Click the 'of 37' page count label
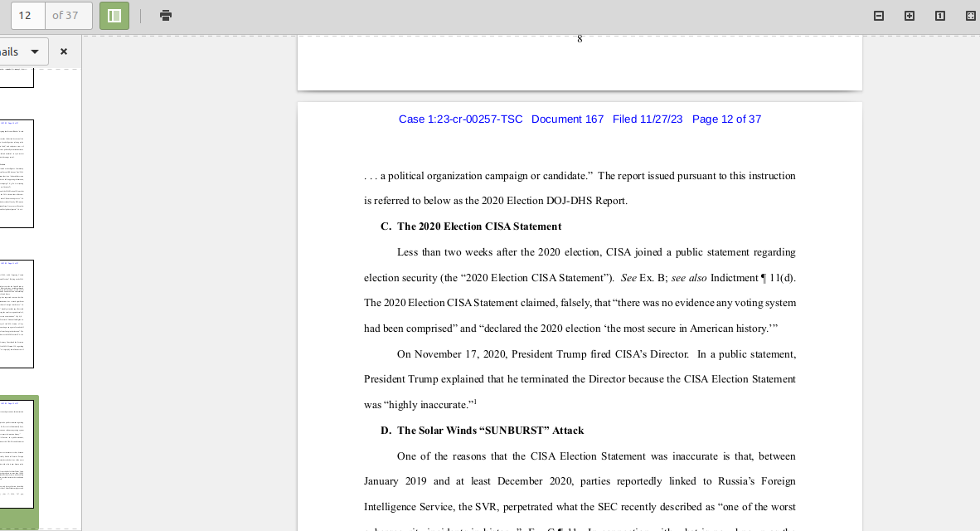 pos(65,16)
